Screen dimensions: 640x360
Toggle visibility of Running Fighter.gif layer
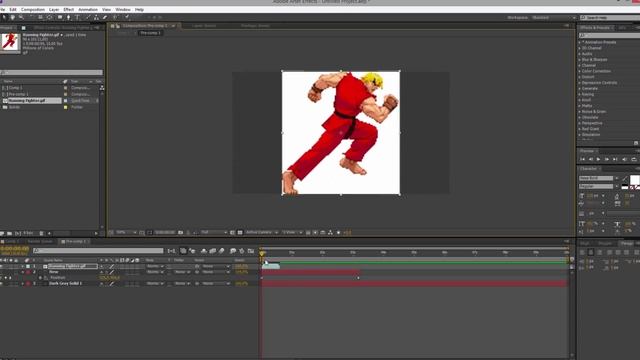point(2,266)
